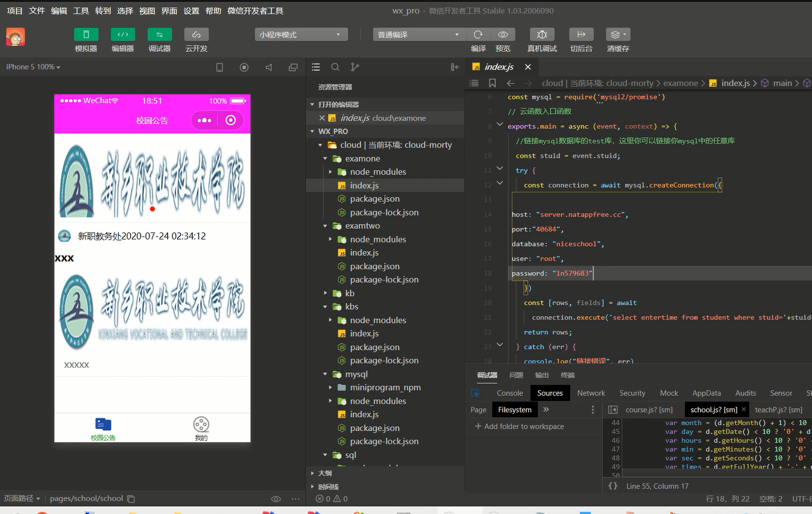Image resolution: width=812 pixels, height=514 pixels.
Task: Switch to the Network tab in debugger
Action: (591, 393)
